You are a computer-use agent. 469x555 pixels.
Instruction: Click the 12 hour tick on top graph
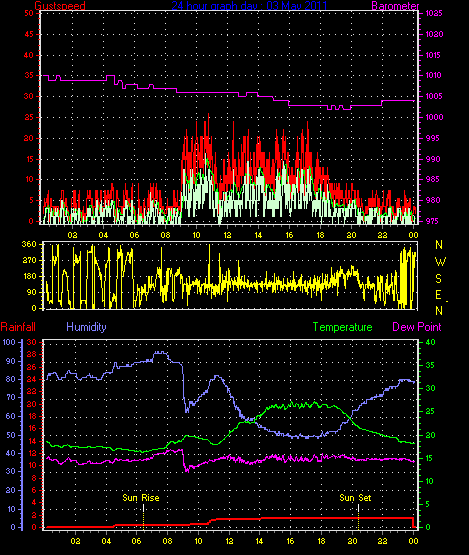227,235
